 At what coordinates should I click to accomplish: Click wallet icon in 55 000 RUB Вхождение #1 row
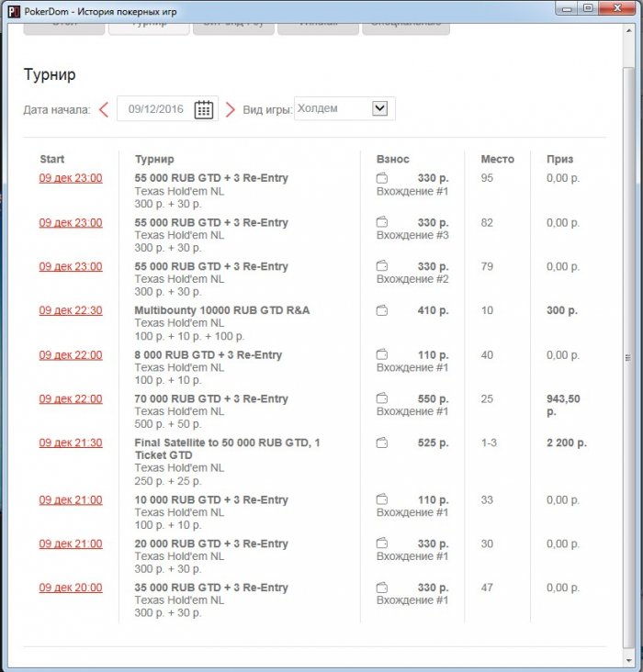382,177
